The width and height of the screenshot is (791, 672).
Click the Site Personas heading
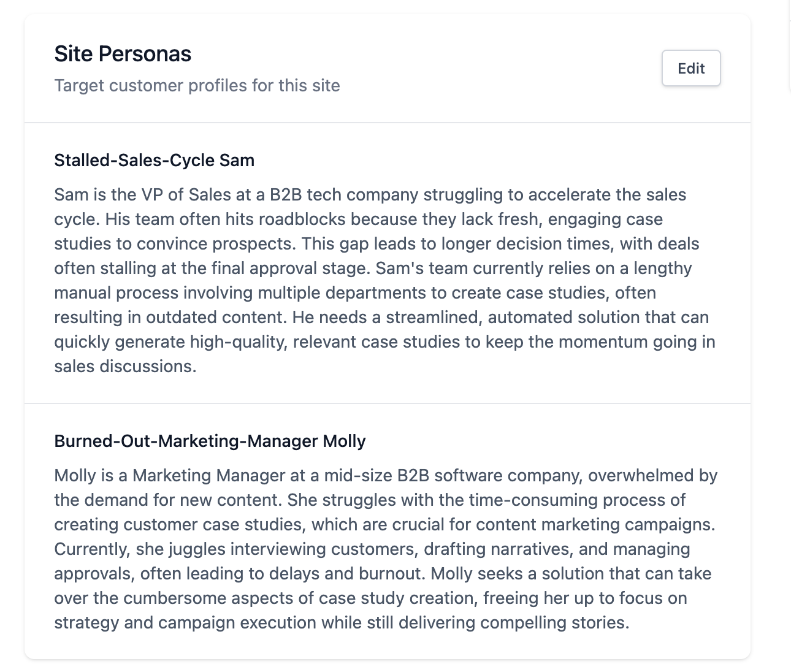[123, 54]
